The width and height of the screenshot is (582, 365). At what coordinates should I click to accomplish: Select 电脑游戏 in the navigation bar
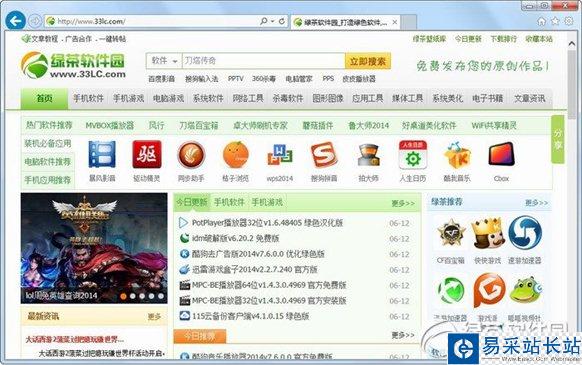(x=168, y=98)
